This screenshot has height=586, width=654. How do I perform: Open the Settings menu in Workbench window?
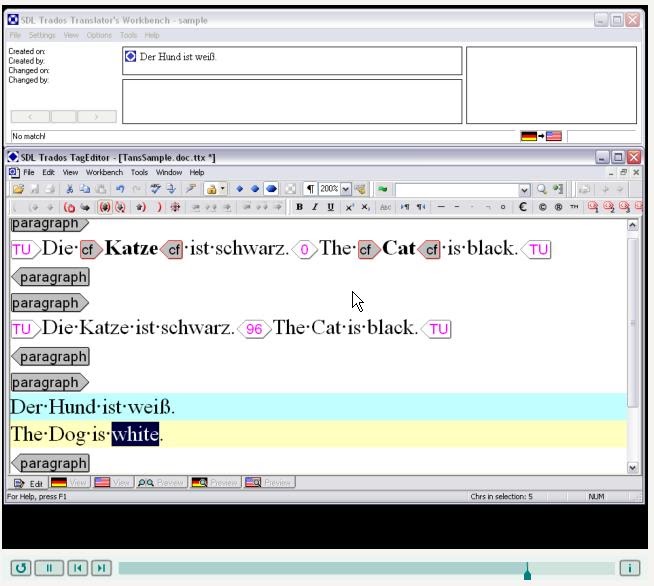point(42,35)
